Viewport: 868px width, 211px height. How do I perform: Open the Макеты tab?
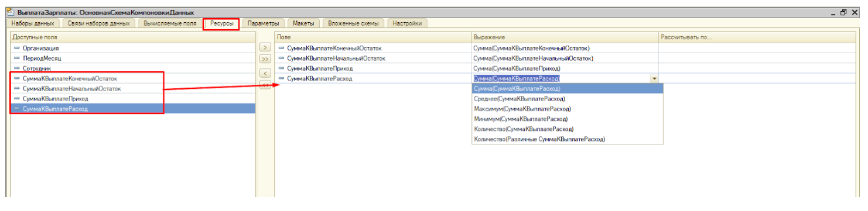(x=303, y=23)
